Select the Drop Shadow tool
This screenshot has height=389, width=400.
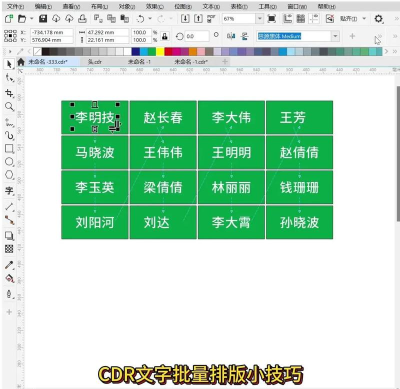tap(9, 236)
